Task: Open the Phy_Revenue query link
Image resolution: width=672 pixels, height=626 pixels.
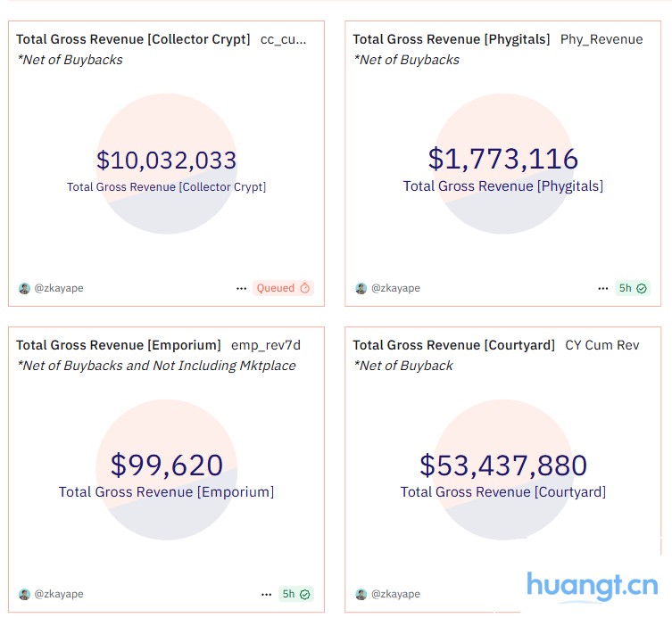Action: click(x=601, y=39)
